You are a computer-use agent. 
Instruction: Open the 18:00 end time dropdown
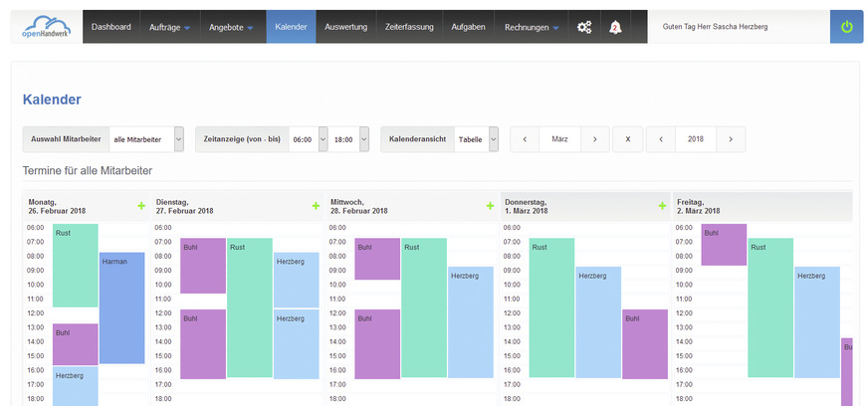tap(363, 140)
